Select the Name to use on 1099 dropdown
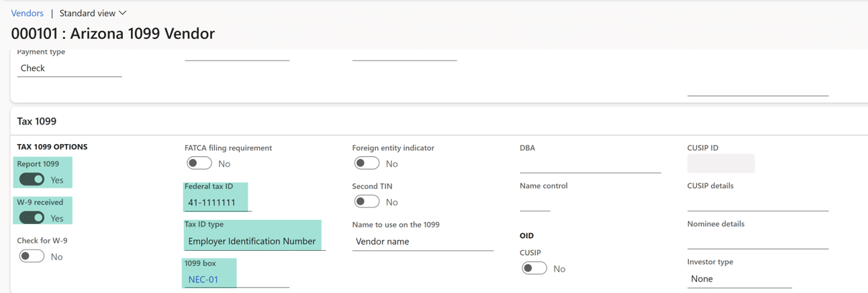Viewport: 868px width, 293px height. pyautogui.click(x=422, y=241)
